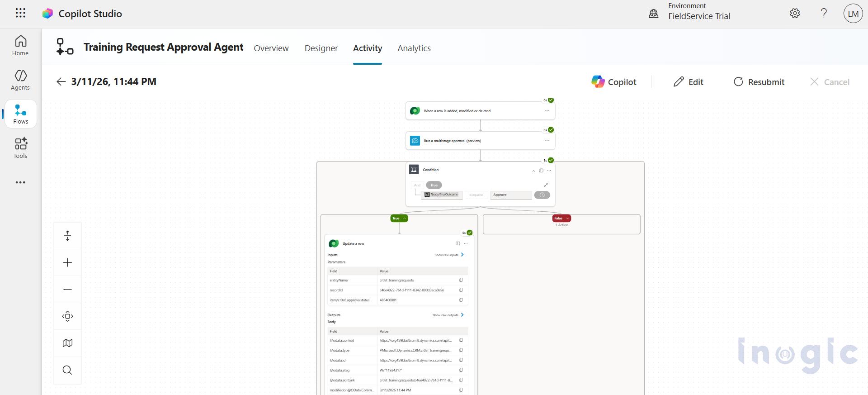
Task: Toggle the canvas minimap
Action: pos(67,343)
